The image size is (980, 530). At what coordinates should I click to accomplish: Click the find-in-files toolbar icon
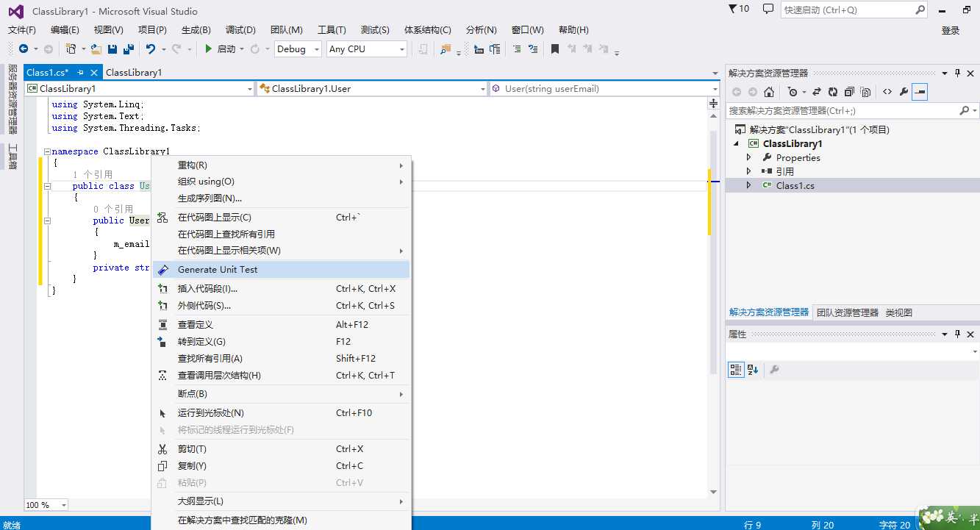point(445,49)
